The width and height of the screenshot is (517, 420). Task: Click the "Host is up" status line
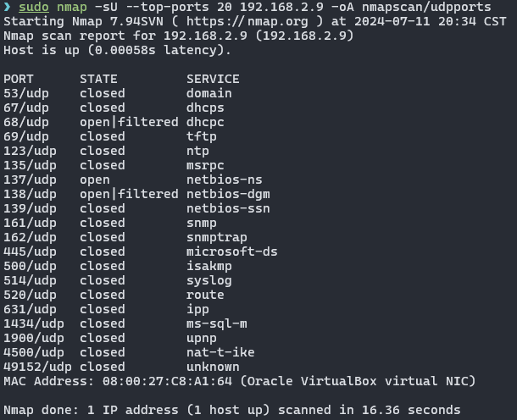[117, 50]
